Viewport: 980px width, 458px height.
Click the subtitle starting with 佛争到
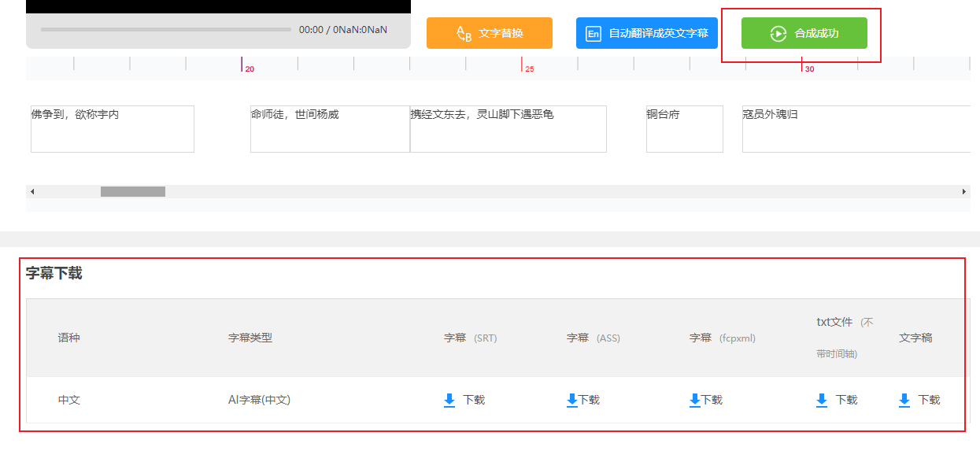coord(112,128)
